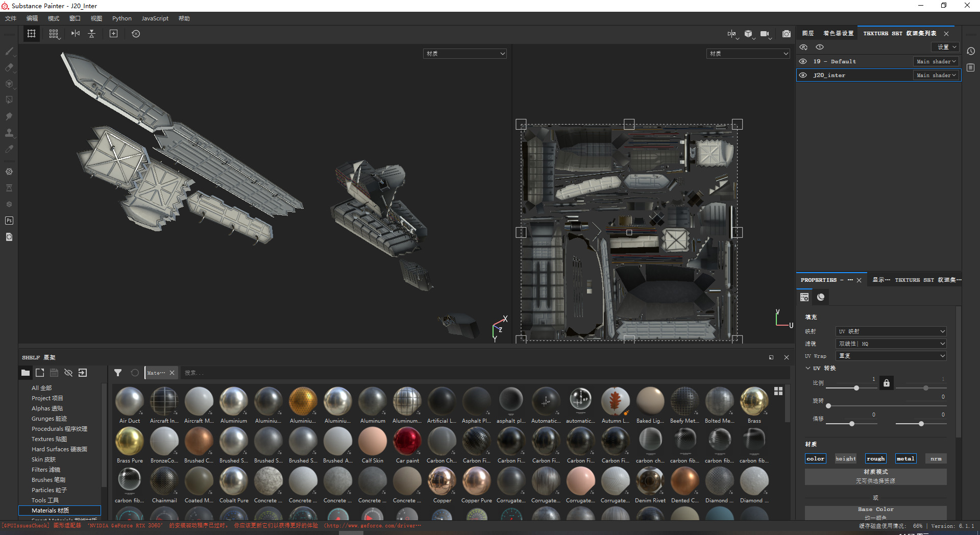Select the Hard Surfaces 硬表面 shelf category
This screenshot has height=535, width=980.
[59, 449]
